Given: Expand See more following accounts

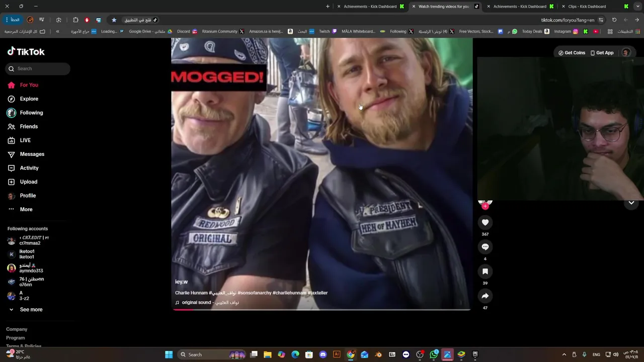Looking at the screenshot, I should click(25, 310).
